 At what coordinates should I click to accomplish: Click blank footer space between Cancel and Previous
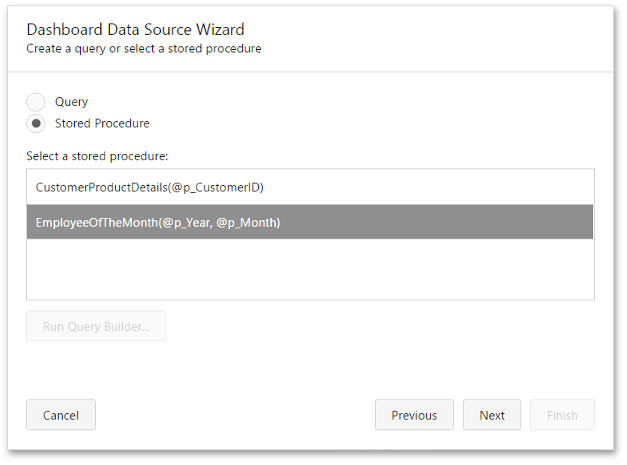click(x=235, y=415)
